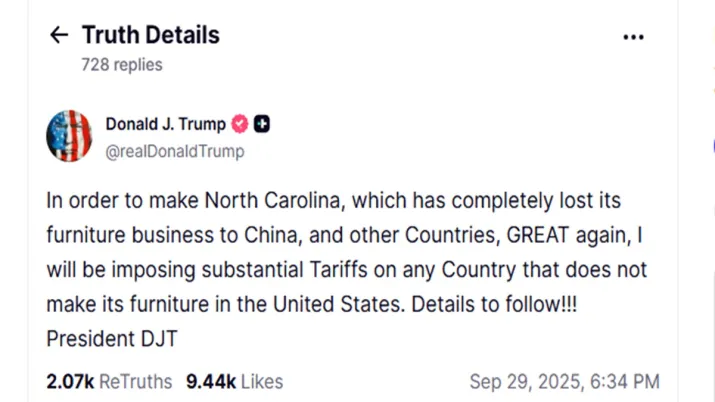The width and height of the screenshot is (715, 402).
Task: Open the three-dot more options menu
Action: point(633,37)
